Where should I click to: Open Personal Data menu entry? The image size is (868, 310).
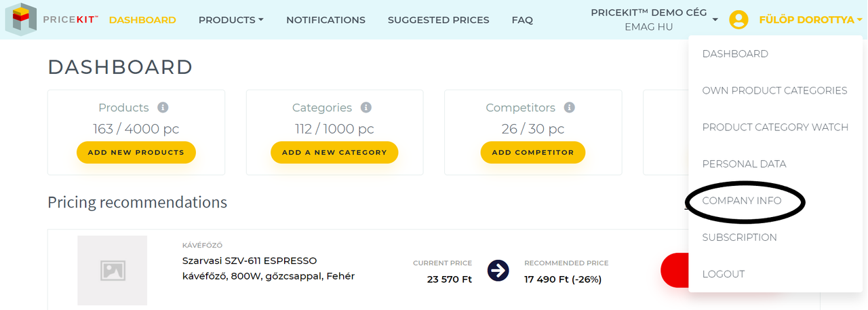pos(745,164)
